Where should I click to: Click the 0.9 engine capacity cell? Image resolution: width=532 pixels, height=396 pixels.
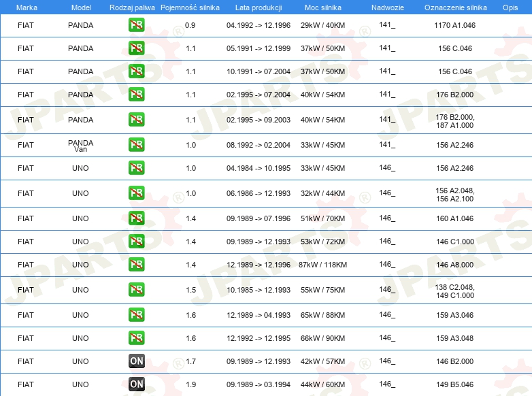tap(190, 25)
